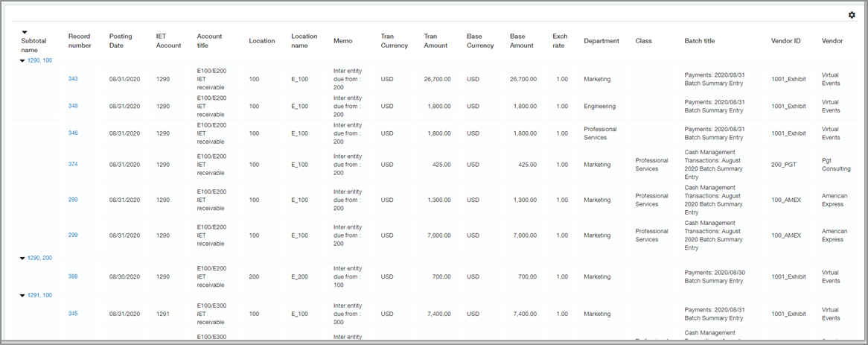Image resolution: width=868 pixels, height=345 pixels.
Task: Follow the record 345 link
Action: click(x=73, y=314)
